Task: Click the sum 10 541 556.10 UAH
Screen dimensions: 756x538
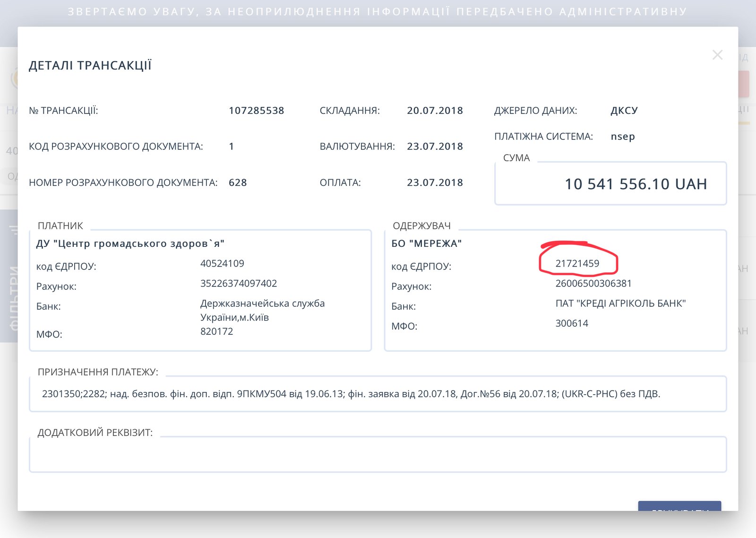Action: (636, 184)
